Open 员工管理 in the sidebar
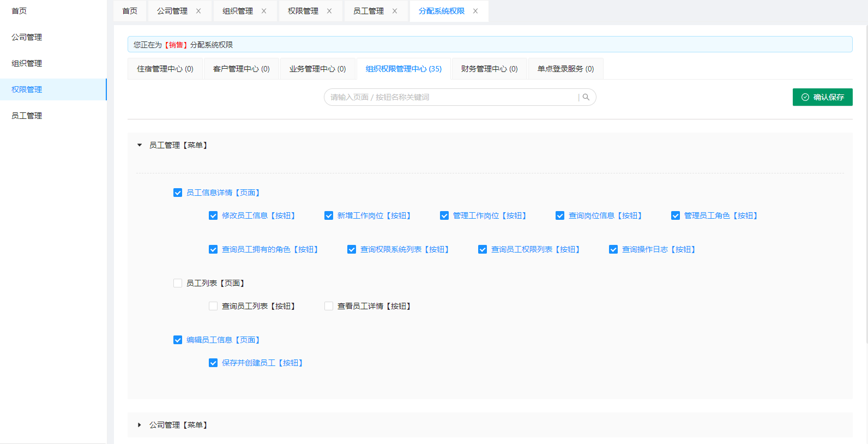Viewport: 868px width, 444px height. click(x=53, y=116)
